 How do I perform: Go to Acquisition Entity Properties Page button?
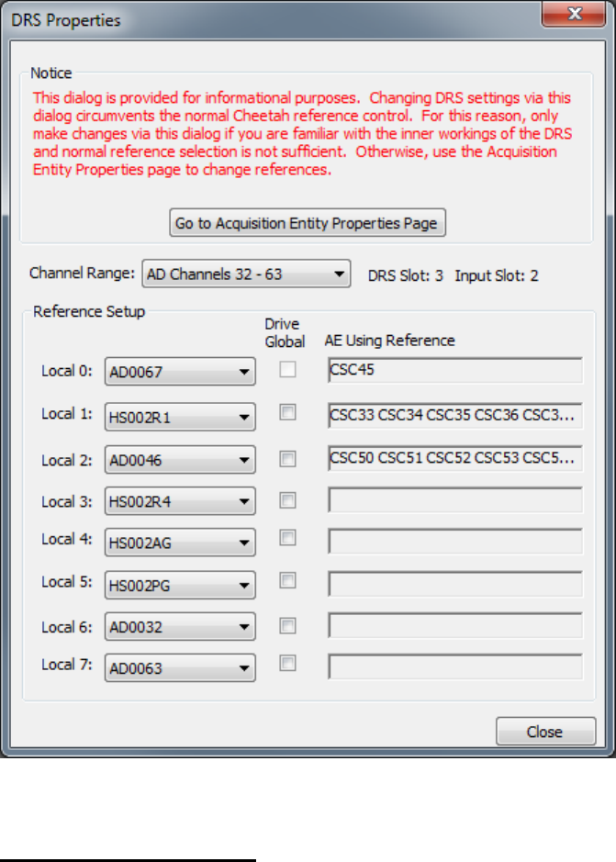click(308, 223)
